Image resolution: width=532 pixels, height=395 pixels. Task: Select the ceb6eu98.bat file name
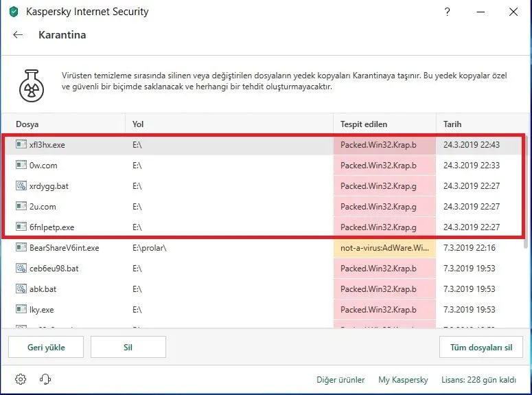[x=54, y=269]
